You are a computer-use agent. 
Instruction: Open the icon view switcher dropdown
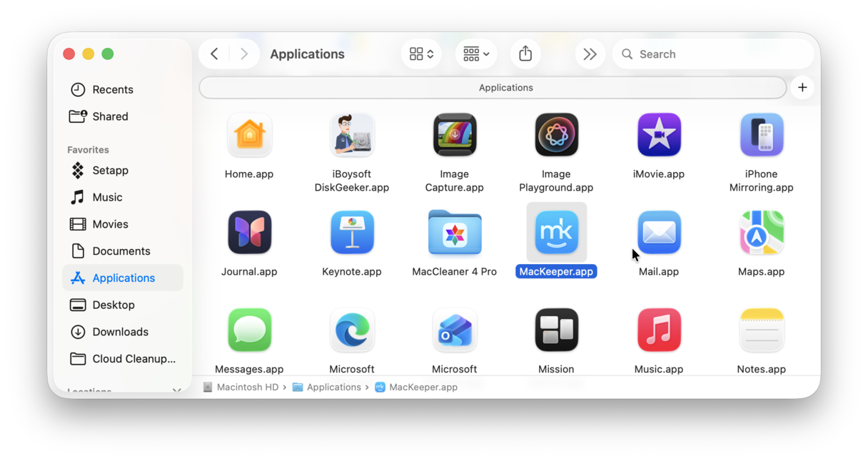421,54
